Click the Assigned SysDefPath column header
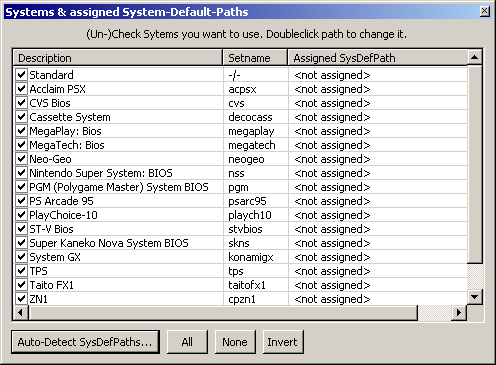 [x=378, y=58]
